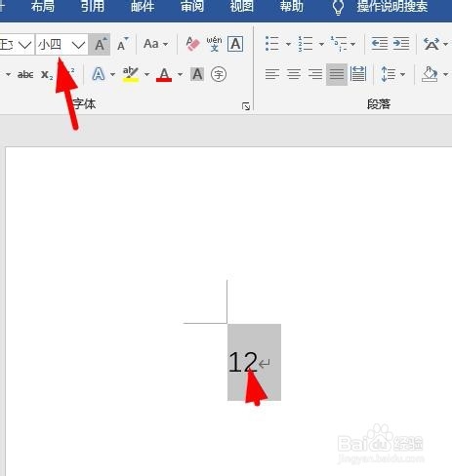Open the font color dropdown arrow
452x476 pixels.
(x=180, y=75)
